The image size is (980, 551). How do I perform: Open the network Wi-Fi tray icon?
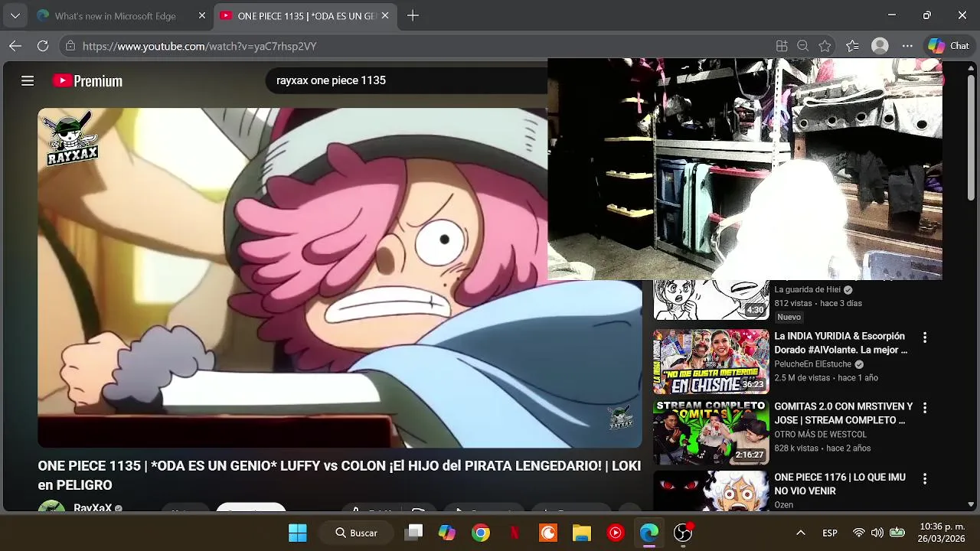859,533
